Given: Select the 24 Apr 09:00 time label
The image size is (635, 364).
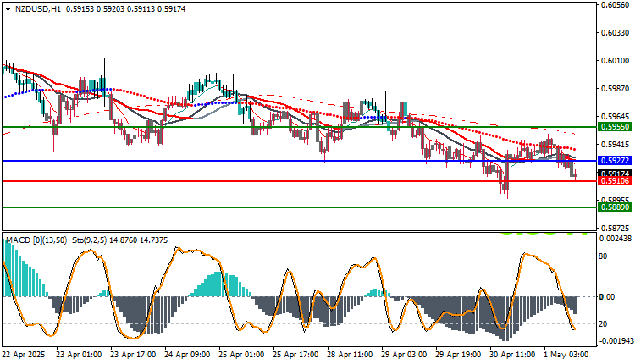Looking at the screenshot, I should point(187,355).
